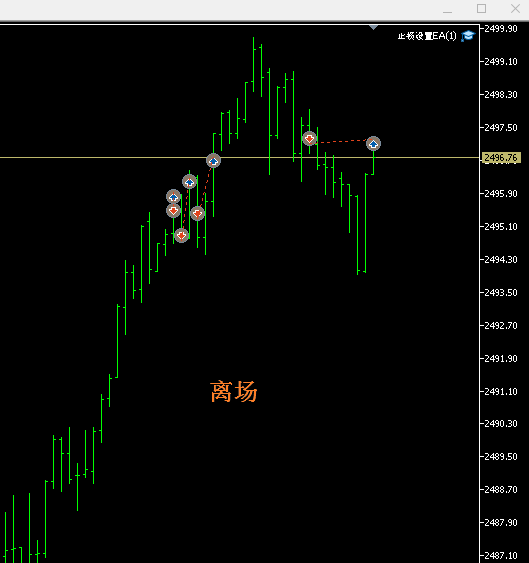Select the lowest red sell arrow near 2495.10
The width and height of the screenshot is (529, 563).
[x=181, y=235]
